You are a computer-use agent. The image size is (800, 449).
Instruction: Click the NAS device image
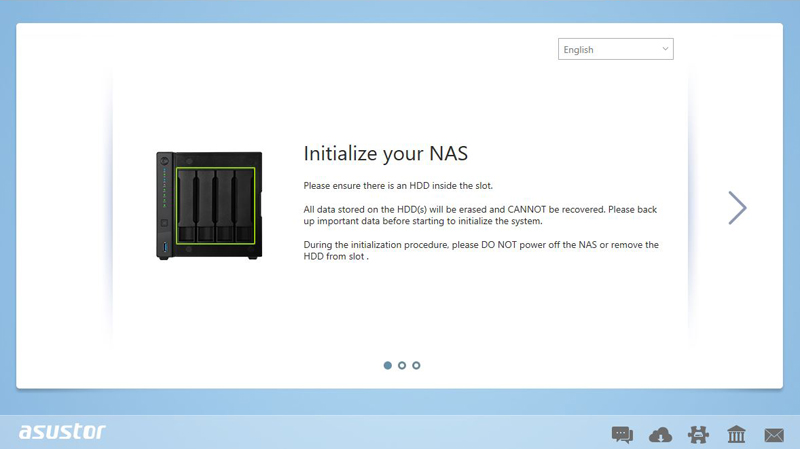[x=209, y=206]
